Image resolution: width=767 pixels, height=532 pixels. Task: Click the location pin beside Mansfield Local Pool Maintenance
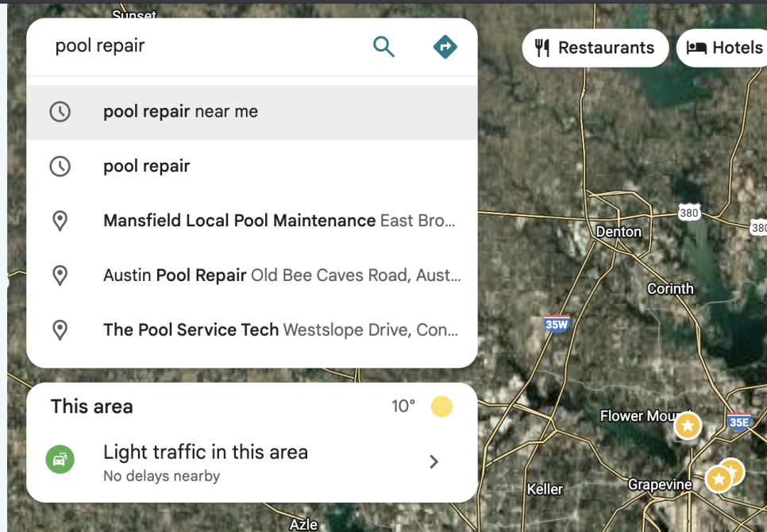(x=60, y=221)
